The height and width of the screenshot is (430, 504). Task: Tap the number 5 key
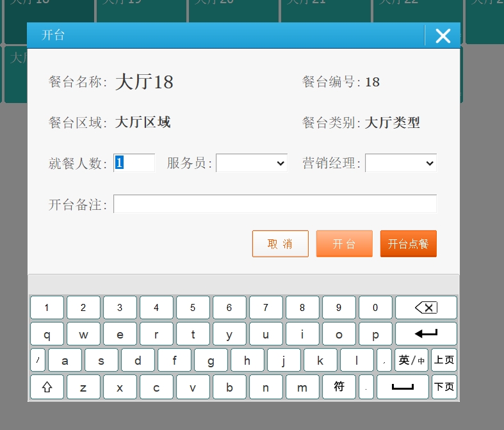193,308
